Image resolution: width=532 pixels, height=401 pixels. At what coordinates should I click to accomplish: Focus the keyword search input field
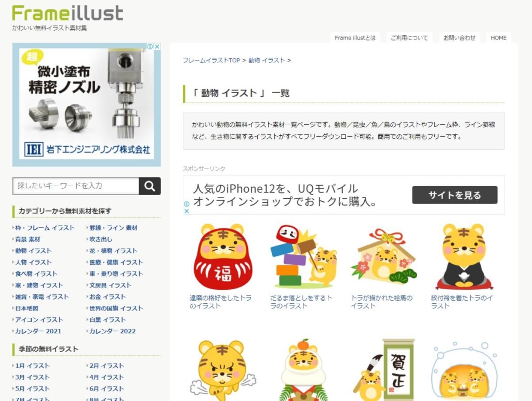tap(76, 186)
